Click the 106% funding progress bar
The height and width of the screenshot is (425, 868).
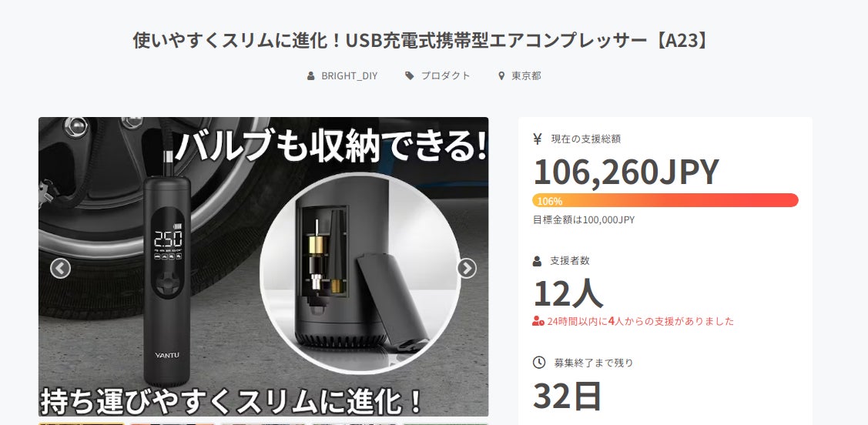tap(665, 200)
